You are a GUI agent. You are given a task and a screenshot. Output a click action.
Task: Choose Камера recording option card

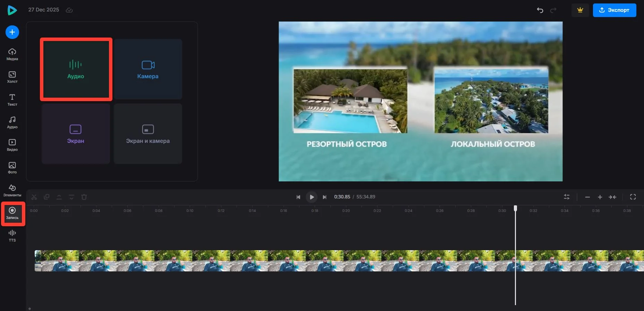click(148, 69)
